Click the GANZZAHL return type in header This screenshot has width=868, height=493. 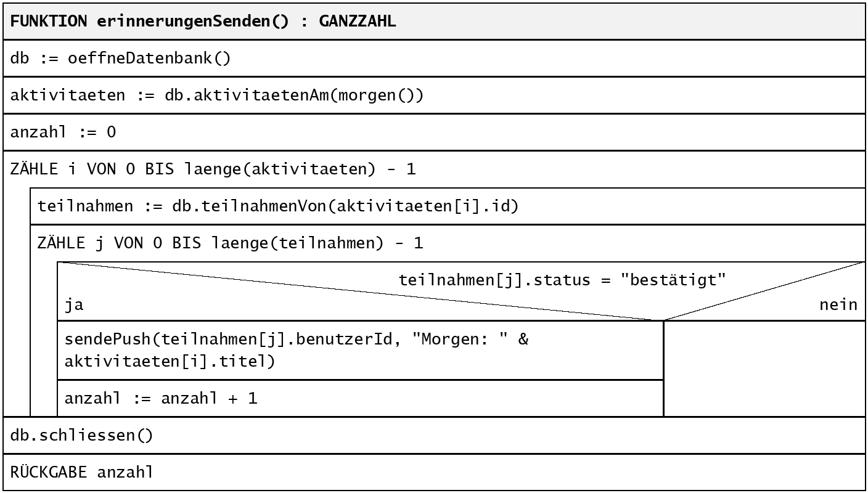pos(358,22)
